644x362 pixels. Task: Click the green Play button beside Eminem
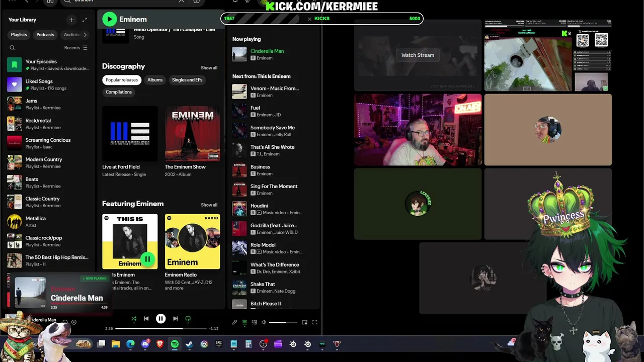(109, 19)
